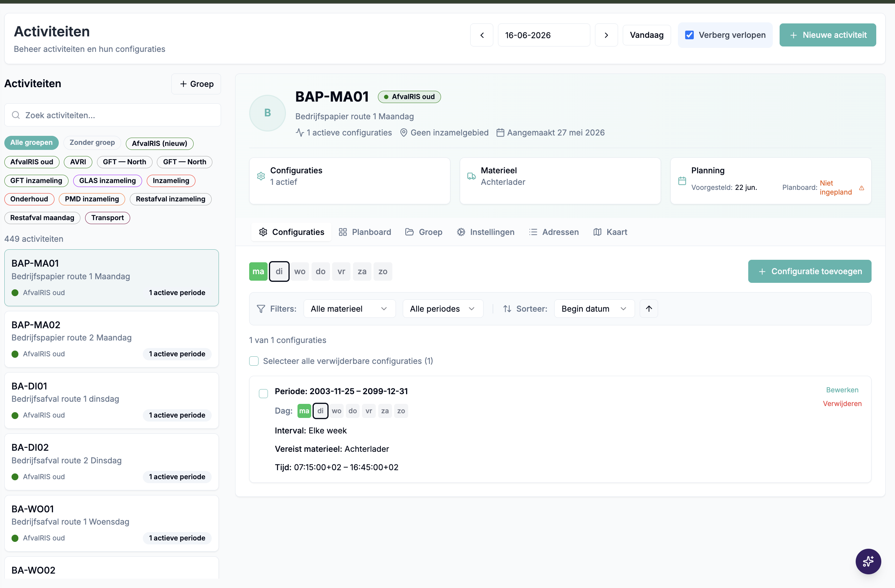Go to previous date with left chevron
895x588 pixels.
(482, 35)
